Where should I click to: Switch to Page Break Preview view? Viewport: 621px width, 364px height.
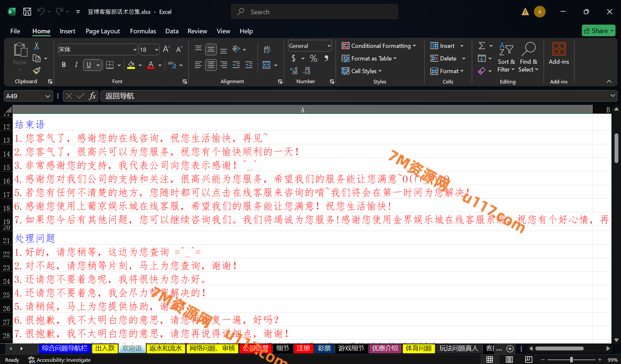click(x=528, y=359)
